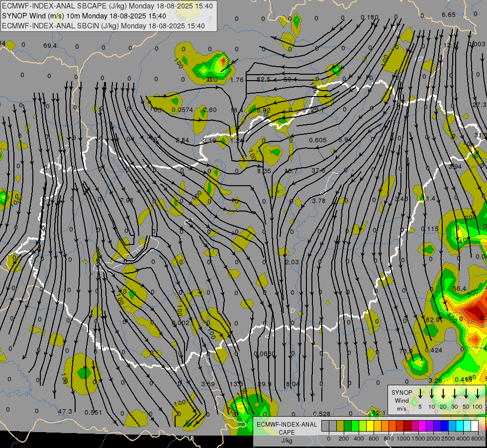This screenshot has height=448, width=487.
Task: Click the 100 m/s arrow in SYNOP Wind legend
Action: [478, 393]
